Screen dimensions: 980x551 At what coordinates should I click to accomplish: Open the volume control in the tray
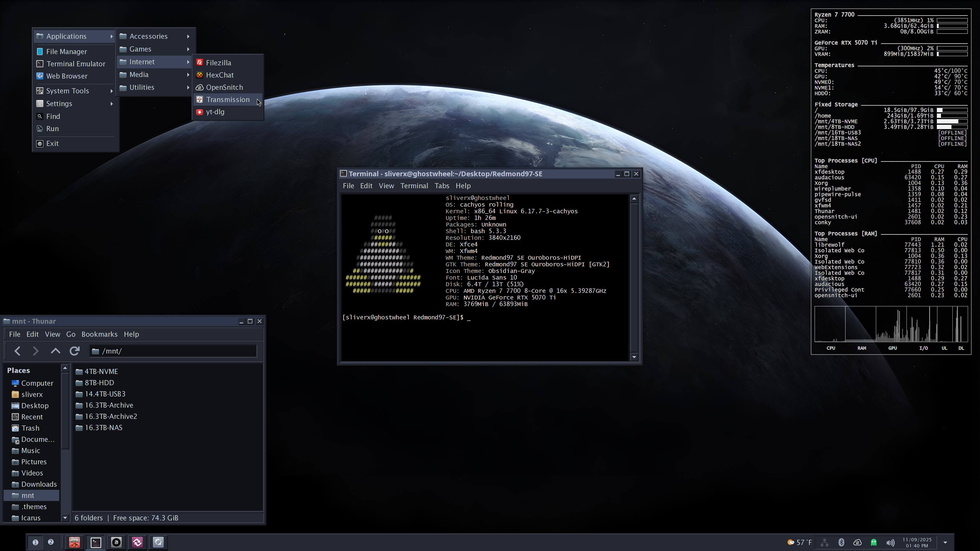(x=890, y=542)
